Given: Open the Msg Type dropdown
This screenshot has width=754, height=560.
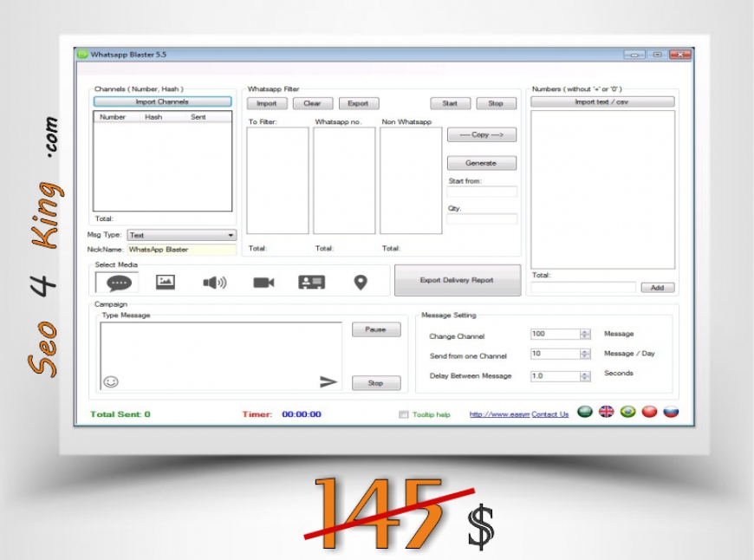Looking at the screenshot, I should [182, 235].
